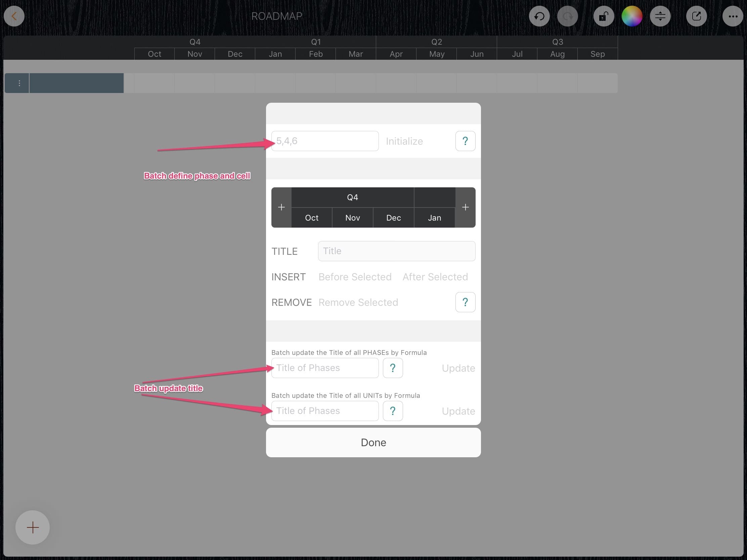Add a column with the right plus in the phase editor
The width and height of the screenshot is (747, 560).
click(x=465, y=207)
